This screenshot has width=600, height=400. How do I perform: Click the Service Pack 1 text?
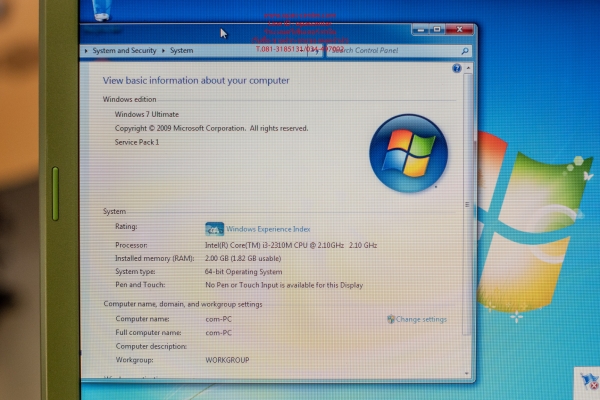(x=137, y=142)
